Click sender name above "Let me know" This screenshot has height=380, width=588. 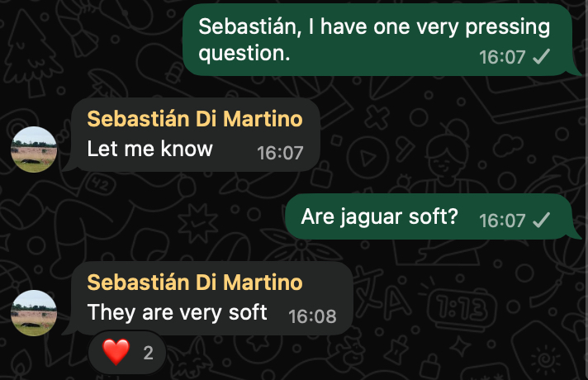pos(195,119)
